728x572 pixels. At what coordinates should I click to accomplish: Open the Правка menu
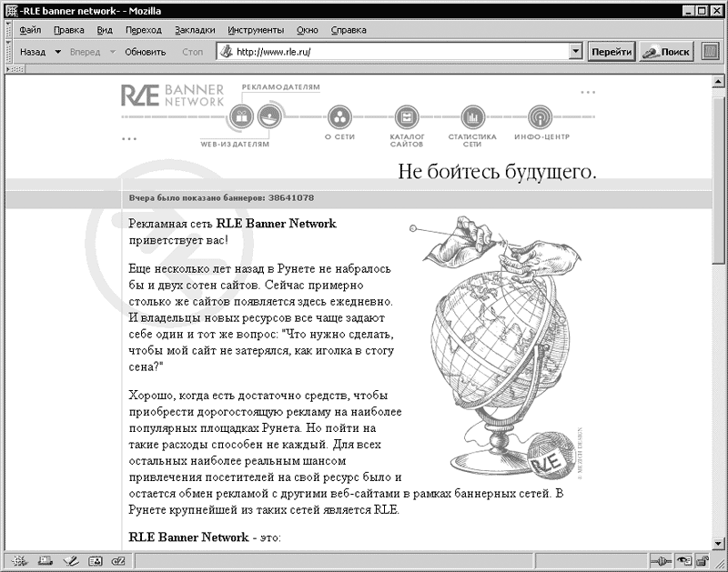click(x=69, y=30)
